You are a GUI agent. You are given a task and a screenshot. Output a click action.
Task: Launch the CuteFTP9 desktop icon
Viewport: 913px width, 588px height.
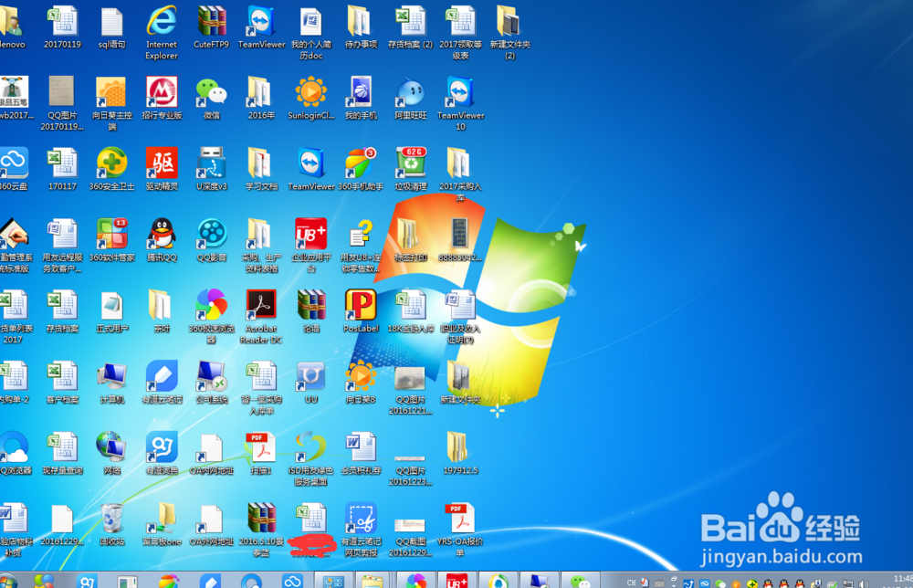(212, 27)
